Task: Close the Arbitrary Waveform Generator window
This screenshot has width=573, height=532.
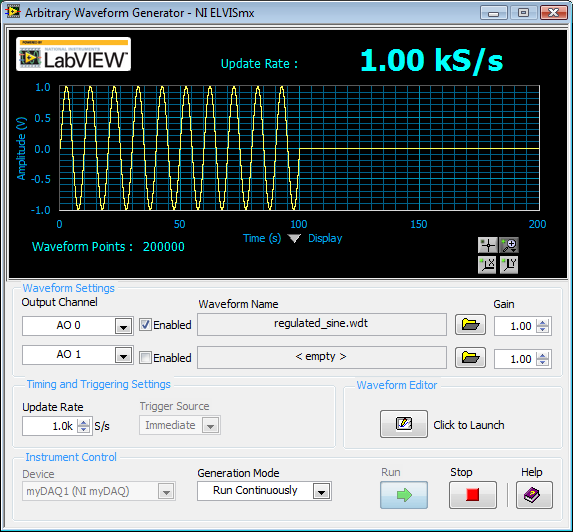Action: point(553,13)
